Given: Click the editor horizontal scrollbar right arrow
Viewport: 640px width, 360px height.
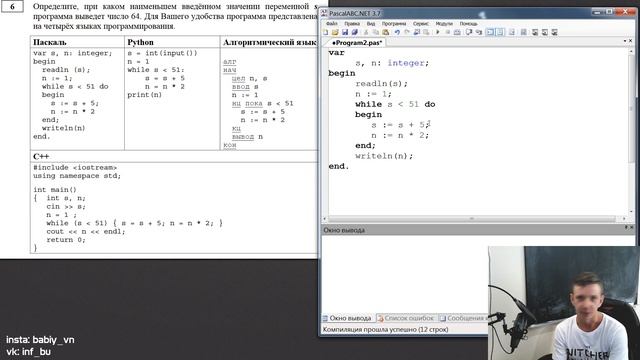Looking at the screenshot, I should [x=624, y=219].
